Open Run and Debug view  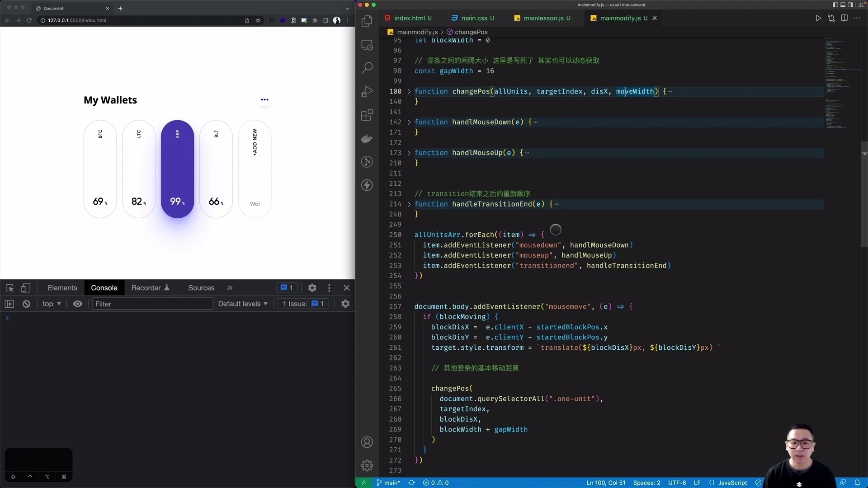click(x=367, y=91)
